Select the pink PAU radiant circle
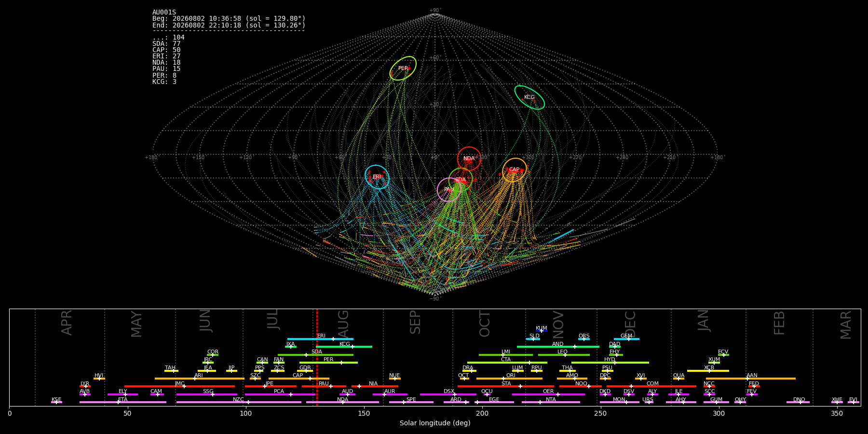This screenshot has height=434, width=868. coord(449,190)
